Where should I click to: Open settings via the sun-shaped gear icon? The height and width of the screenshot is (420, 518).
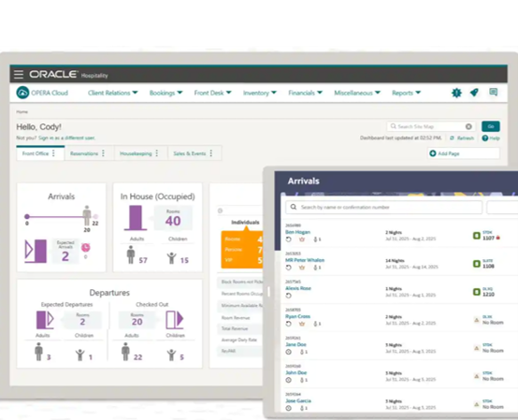coord(456,93)
